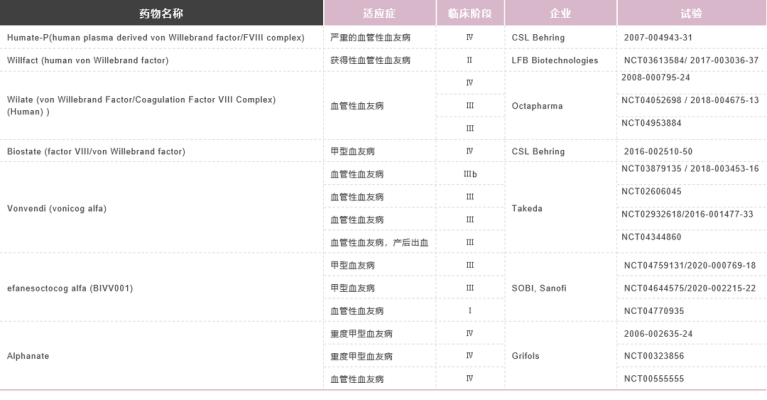Image resolution: width=767 pixels, height=400 pixels.
Task: Click trial NCT04052698 / 2018-004675-13
Action: click(x=690, y=100)
